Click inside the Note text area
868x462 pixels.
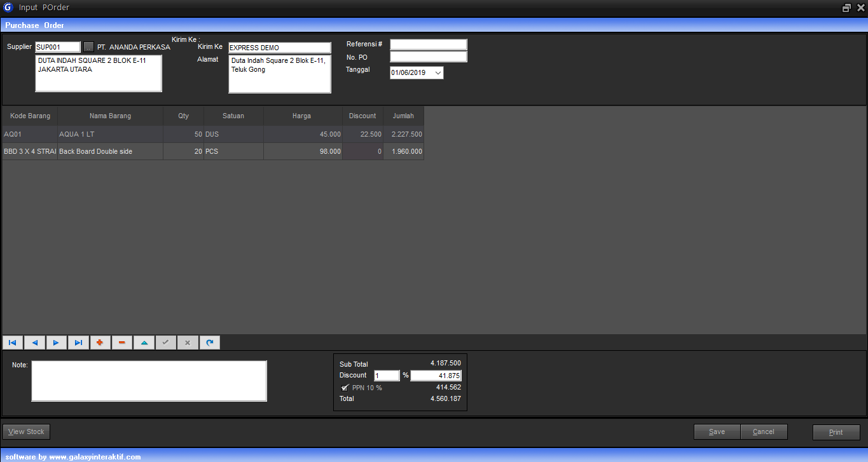149,381
